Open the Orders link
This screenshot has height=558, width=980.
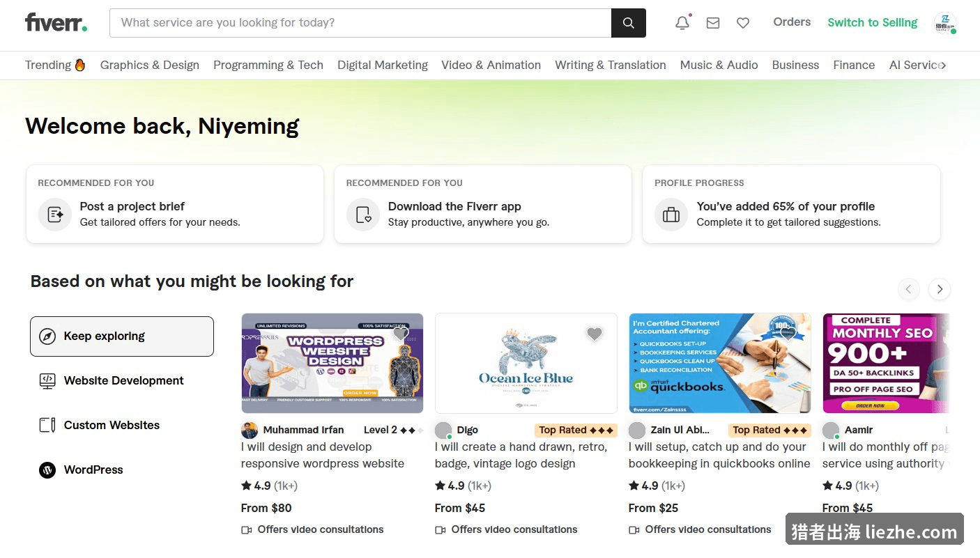pos(792,22)
